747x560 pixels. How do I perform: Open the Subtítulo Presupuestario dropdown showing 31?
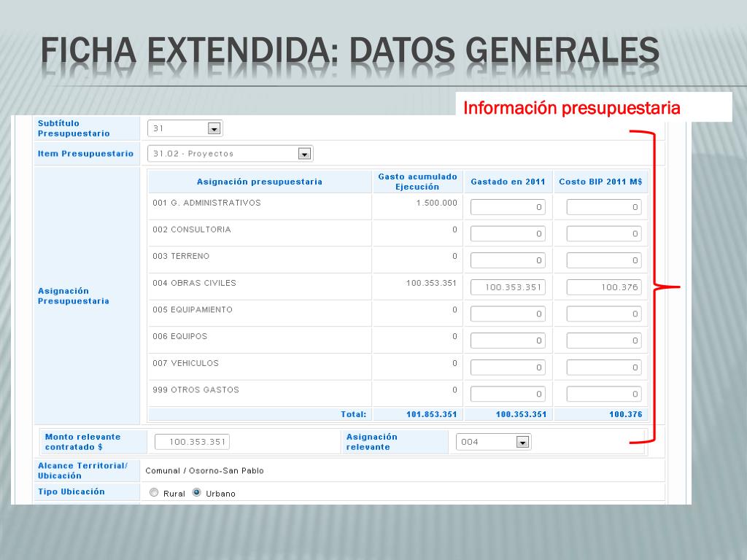185,128
